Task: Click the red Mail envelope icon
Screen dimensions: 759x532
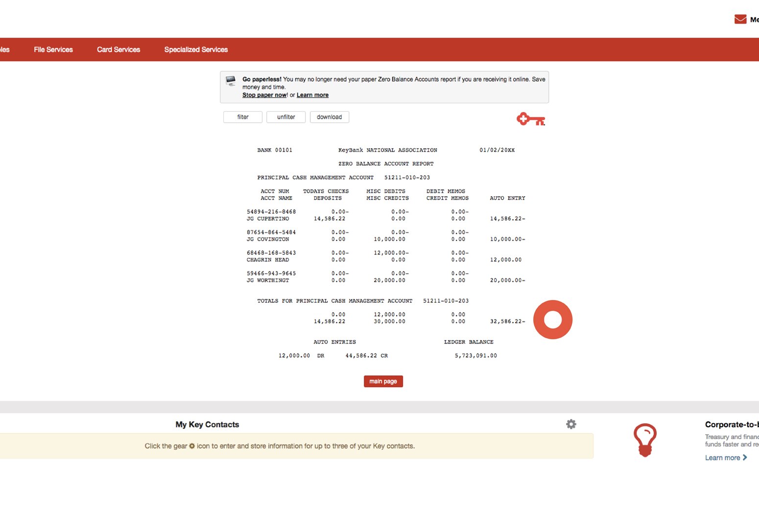Action: 739,19
